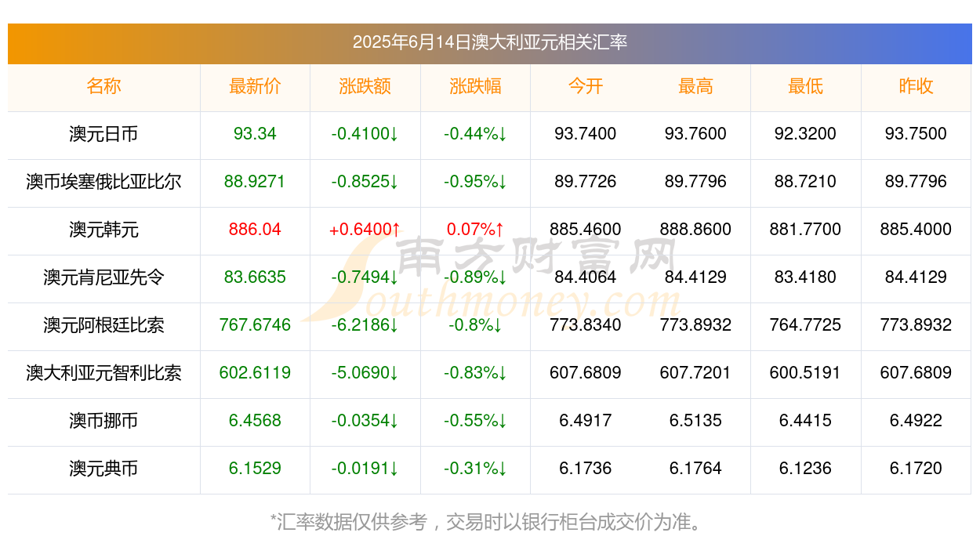Click the 汇率数据仅供参考 disclaimer text
The width and height of the screenshot is (980, 547).
click(x=350, y=521)
